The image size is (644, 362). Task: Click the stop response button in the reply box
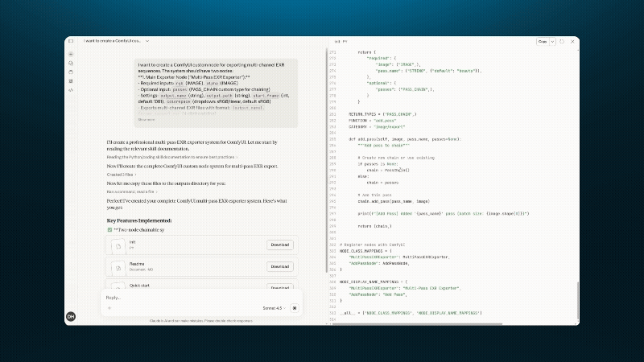coord(295,308)
